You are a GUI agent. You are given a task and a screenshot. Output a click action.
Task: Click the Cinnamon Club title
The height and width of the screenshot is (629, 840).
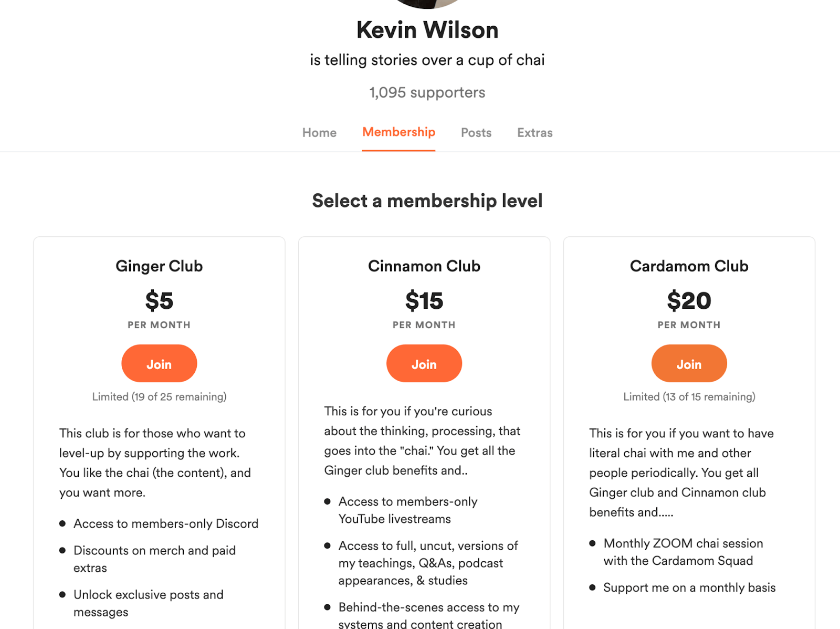[x=424, y=266]
